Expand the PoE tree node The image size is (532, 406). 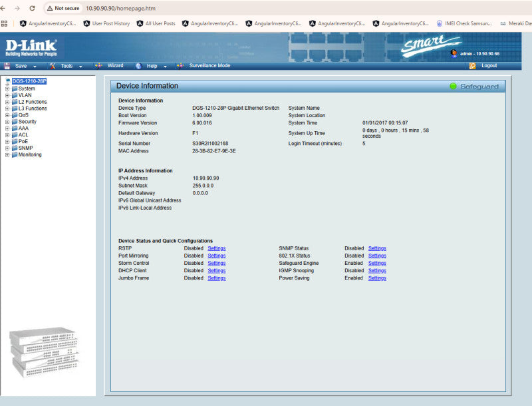pos(7,142)
